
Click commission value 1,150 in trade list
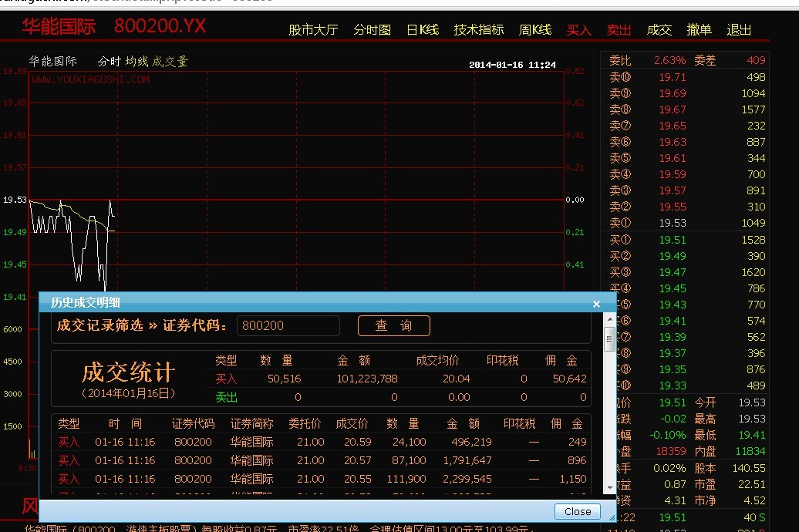click(x=573, y=479)
